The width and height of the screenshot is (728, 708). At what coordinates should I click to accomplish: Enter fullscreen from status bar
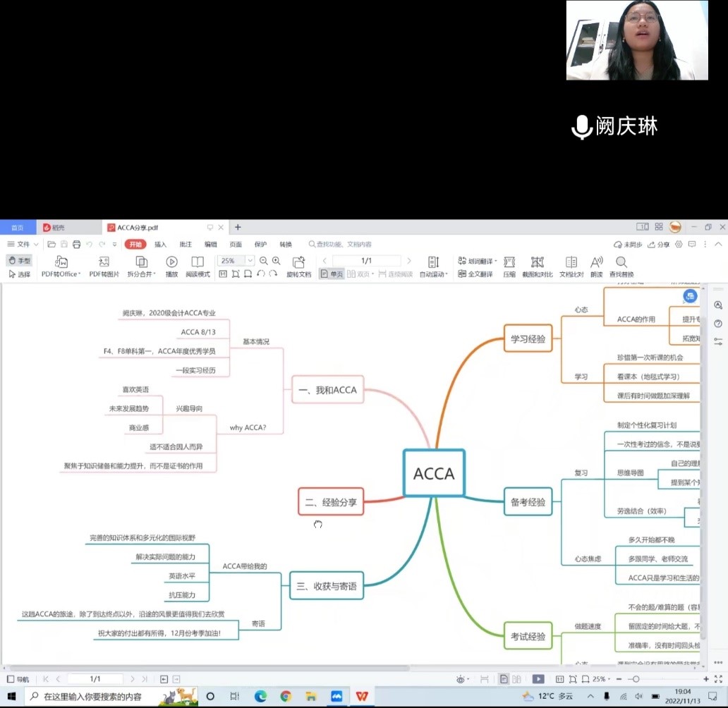point(718,679)
